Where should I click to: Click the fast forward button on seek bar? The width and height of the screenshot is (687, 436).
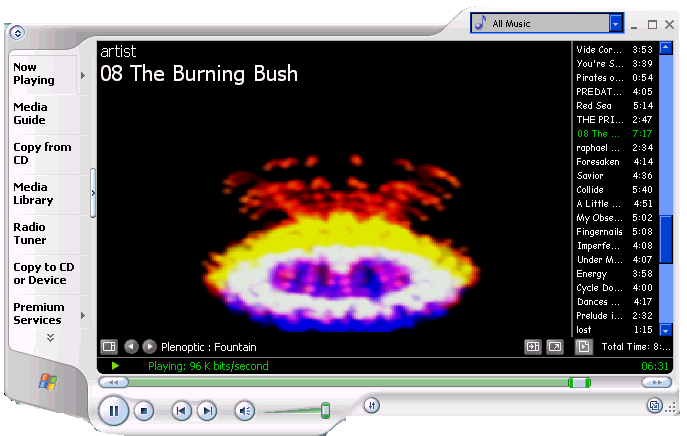pos(656,383)
